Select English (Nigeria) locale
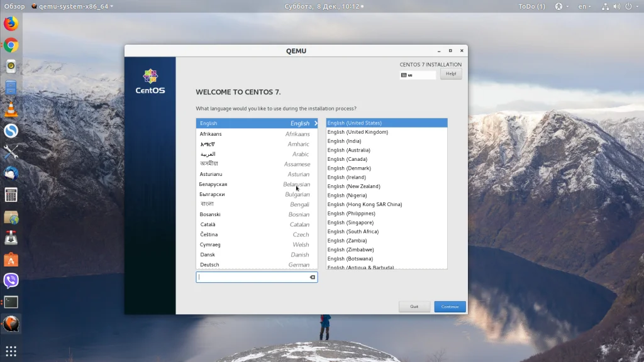The width and height of the screenshot is (644, 362). [x=387, y=195]
